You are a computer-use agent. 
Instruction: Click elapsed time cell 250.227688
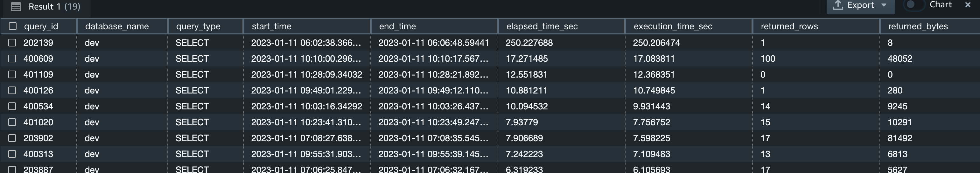(529, 43)
